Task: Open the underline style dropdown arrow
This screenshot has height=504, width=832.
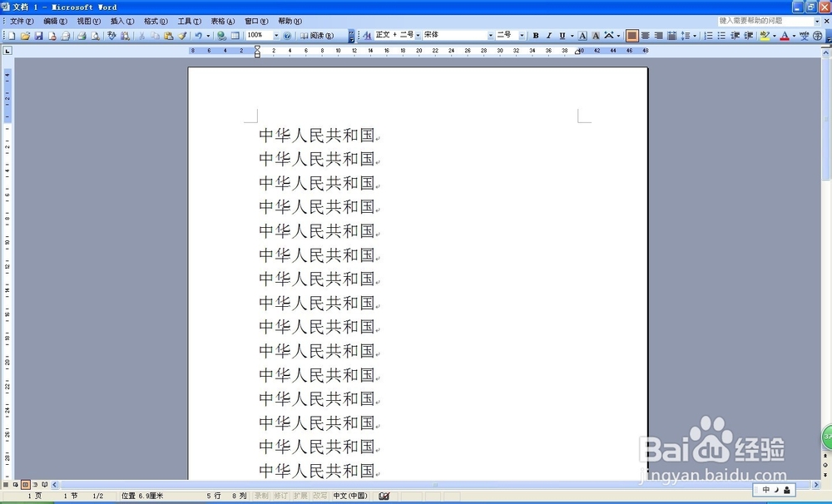Action: 572,36
